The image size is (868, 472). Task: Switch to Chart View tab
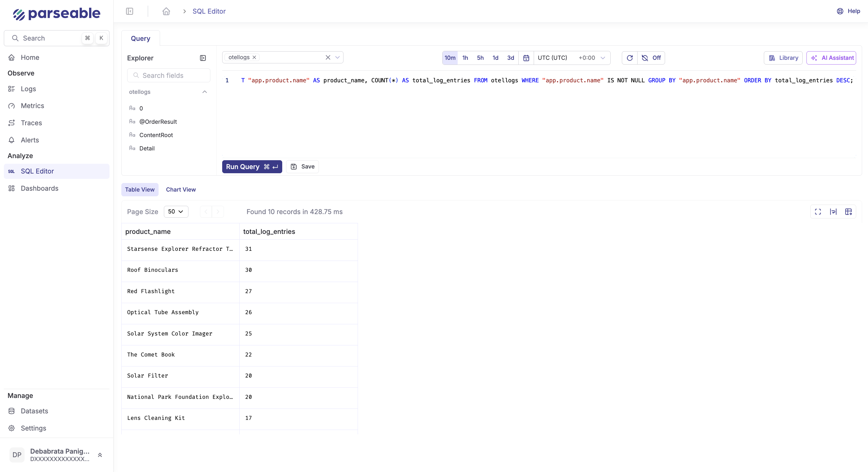[180, 190]
